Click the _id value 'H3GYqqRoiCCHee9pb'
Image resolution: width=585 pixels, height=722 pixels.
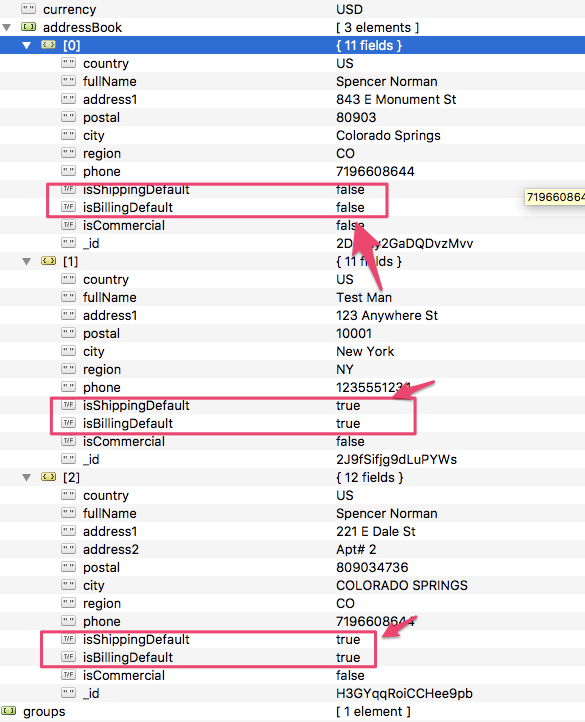click(x=404, y=693)
